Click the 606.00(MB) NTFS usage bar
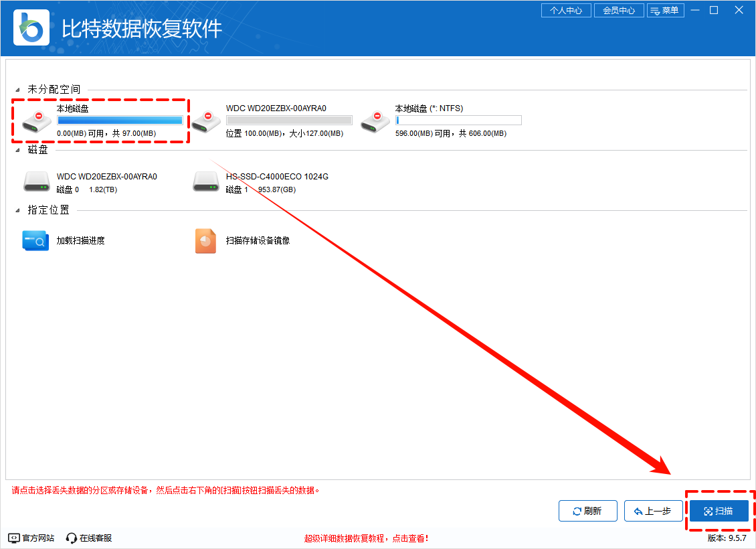 pyautogui.click(x=458, y=120)
